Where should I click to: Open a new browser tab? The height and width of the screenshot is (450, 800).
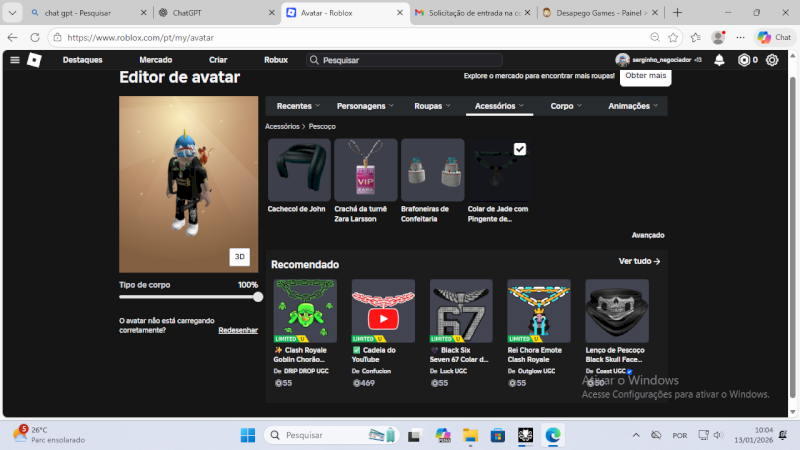click(678, 13)
